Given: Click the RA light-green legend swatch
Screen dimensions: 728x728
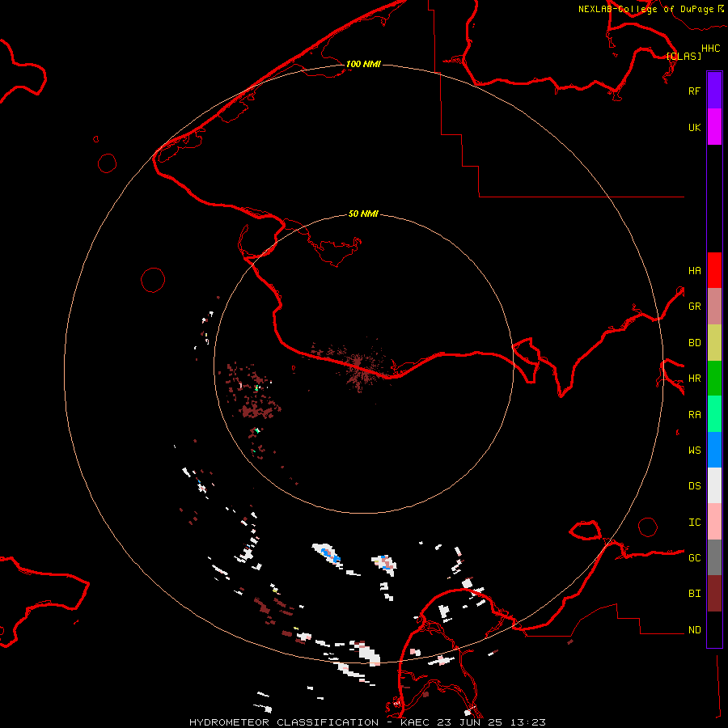Looking at the screenshot, I should click(714, 414).
